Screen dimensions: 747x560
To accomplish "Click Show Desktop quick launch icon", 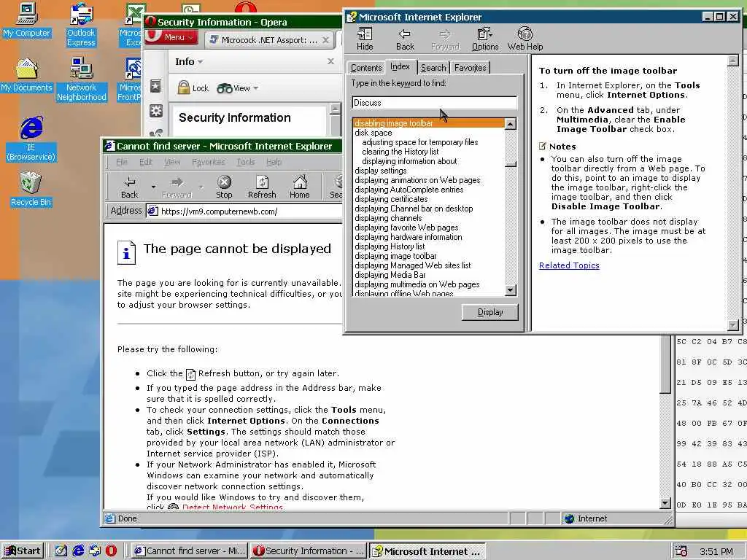I will 61,551.
